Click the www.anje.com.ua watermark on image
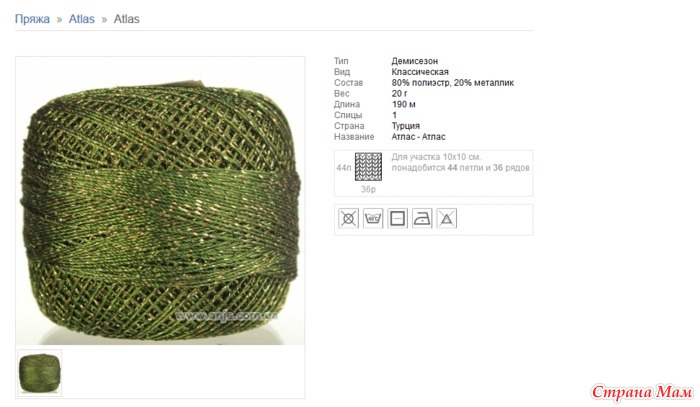700x407 pixels. (226, 316)
